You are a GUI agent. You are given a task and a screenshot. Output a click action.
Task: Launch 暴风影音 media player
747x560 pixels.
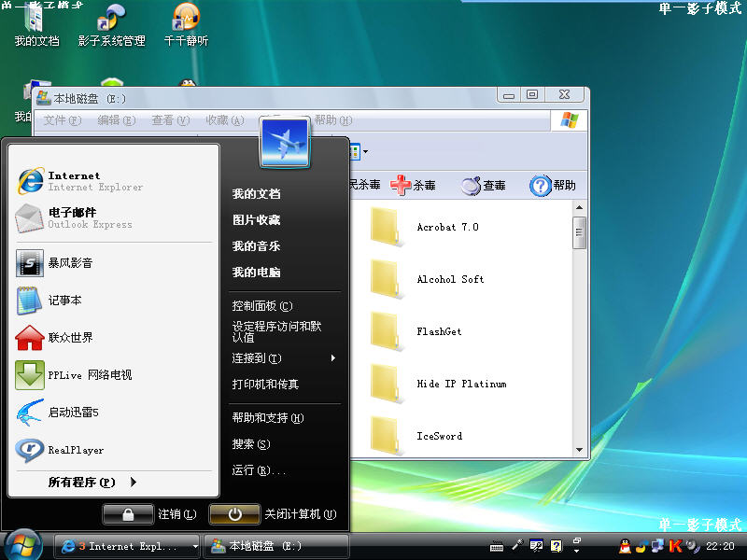pyautogui.click(x=70, y=263)
